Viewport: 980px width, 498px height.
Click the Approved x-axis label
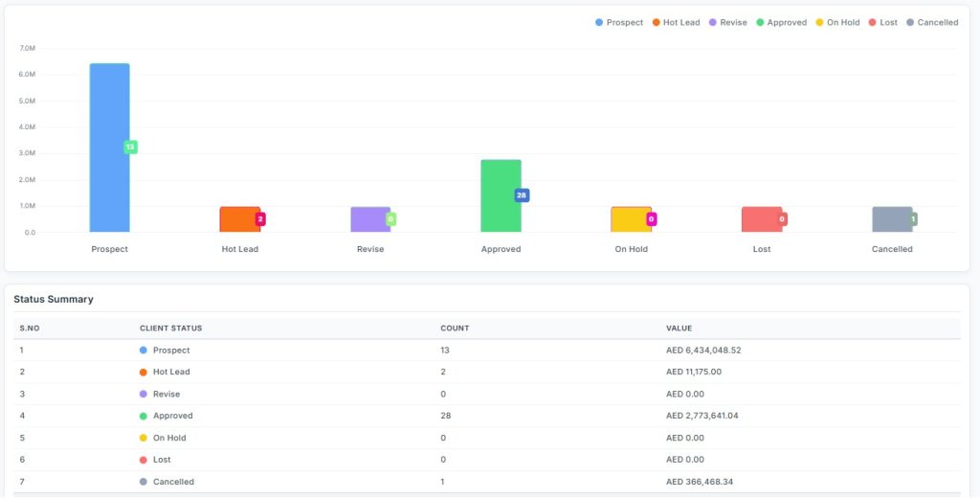tap(501, 249)
